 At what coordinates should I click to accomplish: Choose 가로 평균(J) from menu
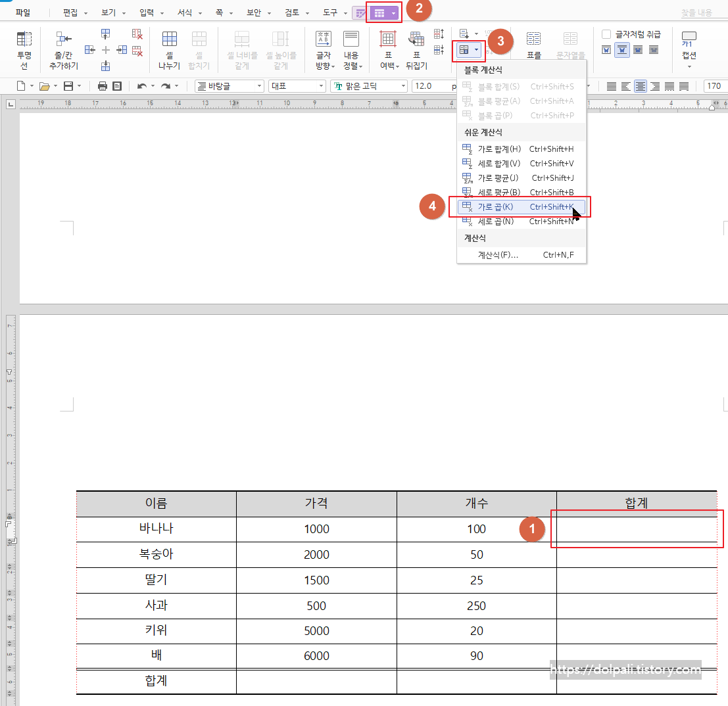tap(521, 177)
